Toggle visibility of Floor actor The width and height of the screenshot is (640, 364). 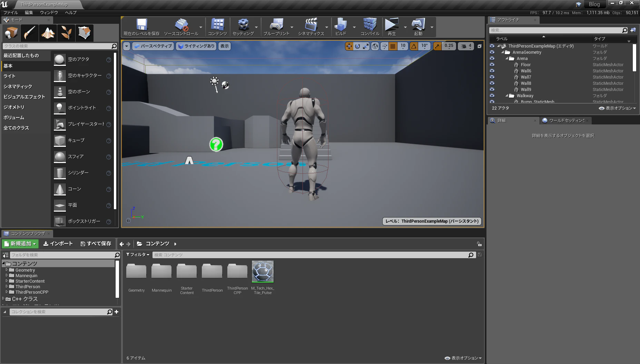tap(492, 64)
